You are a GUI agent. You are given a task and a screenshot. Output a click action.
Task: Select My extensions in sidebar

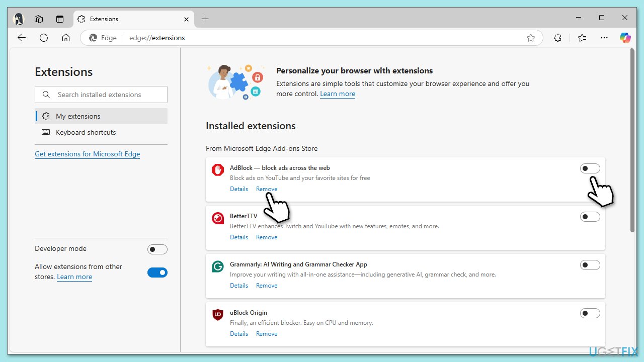78,116
